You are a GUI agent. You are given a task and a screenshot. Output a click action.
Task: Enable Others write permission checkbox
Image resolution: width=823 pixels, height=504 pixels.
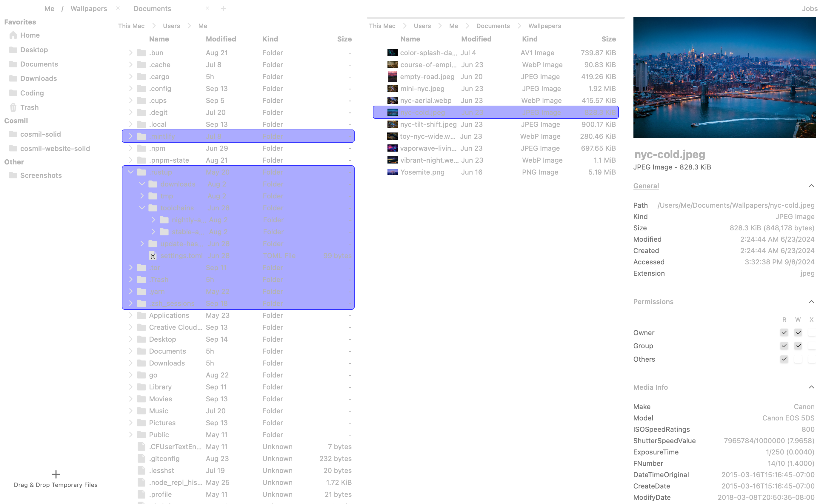coord(798,359)
